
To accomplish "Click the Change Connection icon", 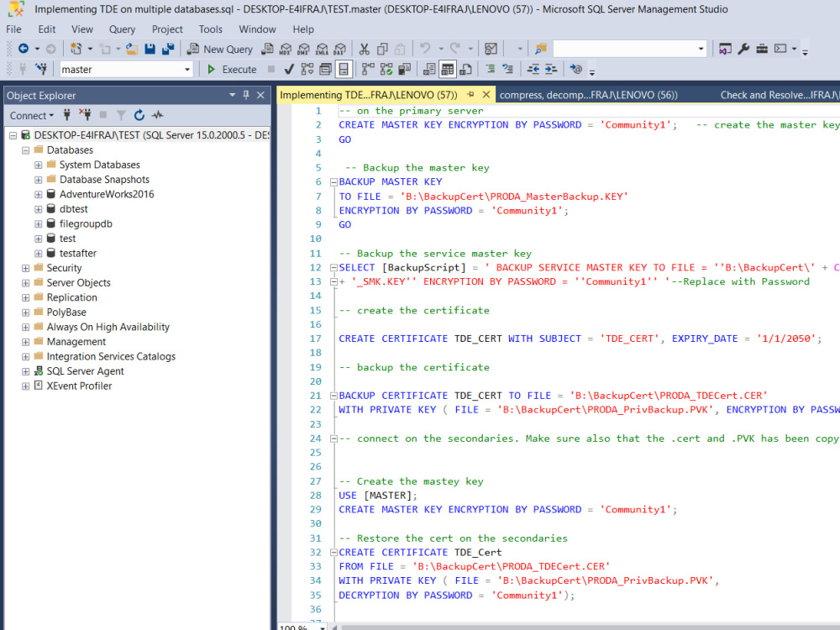I will pos(40,69).
